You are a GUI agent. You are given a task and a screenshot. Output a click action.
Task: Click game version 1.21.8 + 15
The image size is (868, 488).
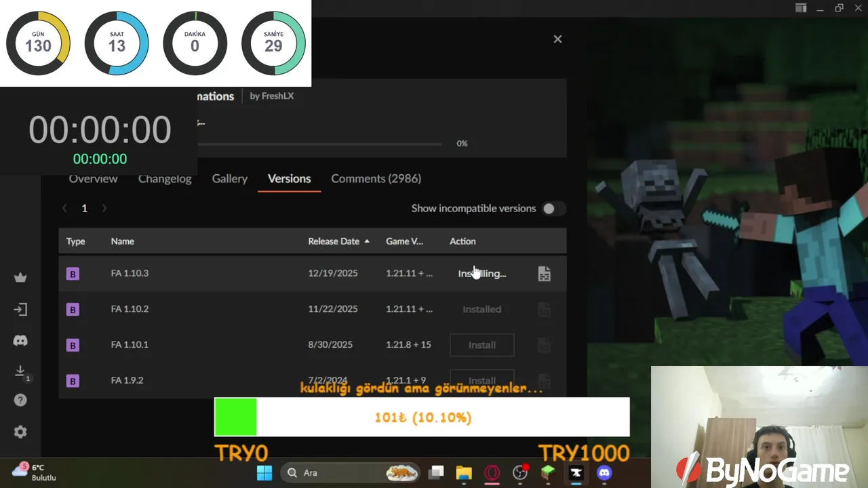point(408,344)
